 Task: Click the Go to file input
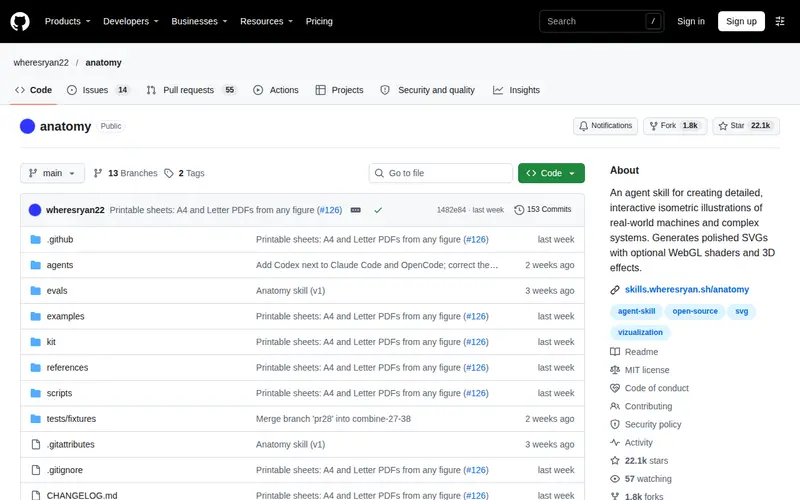pos(441,173)
